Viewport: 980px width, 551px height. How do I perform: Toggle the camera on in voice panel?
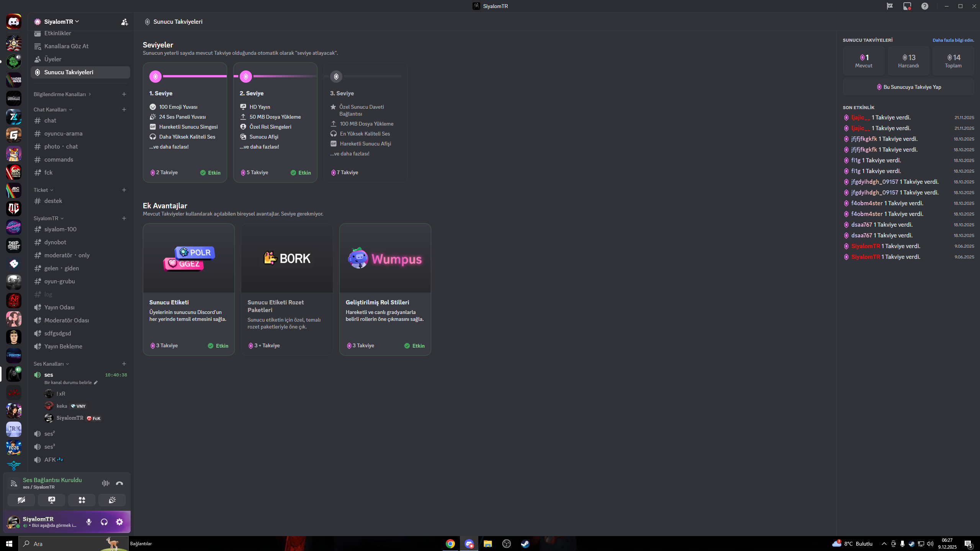pyautogui.click(x=21, y=500)
